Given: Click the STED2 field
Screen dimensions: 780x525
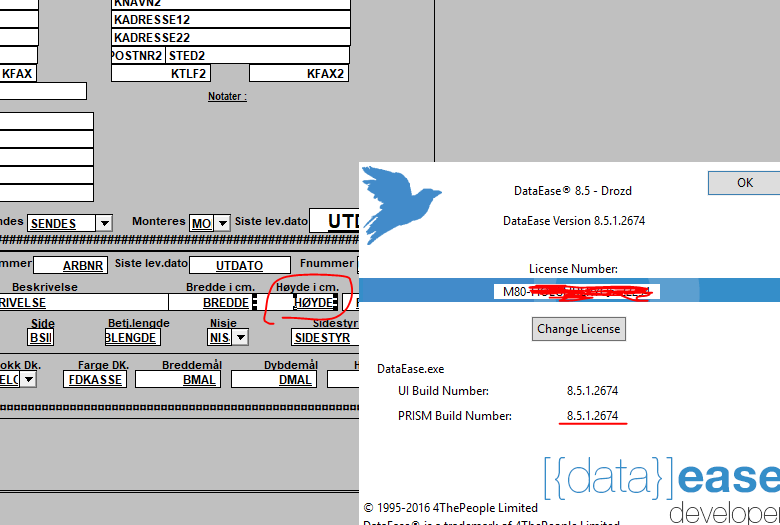Looking at the screenshot, I should tap(257, 55).
